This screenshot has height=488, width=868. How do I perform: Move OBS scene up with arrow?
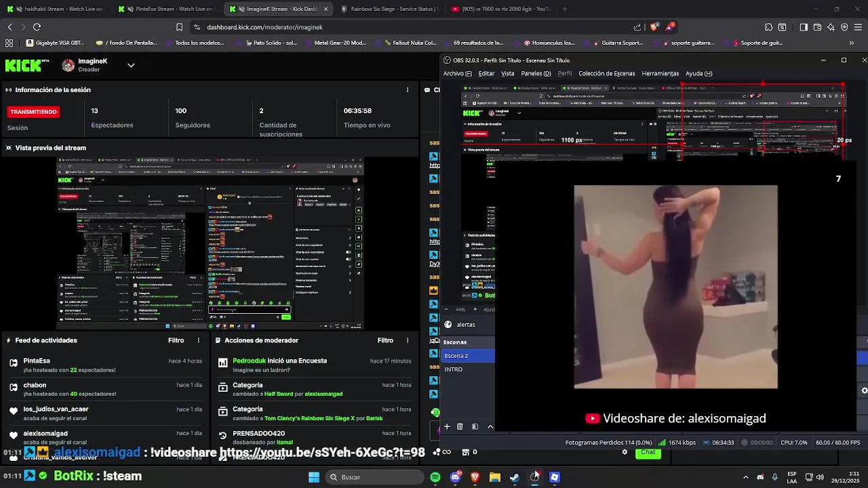(x=490, y=426)
